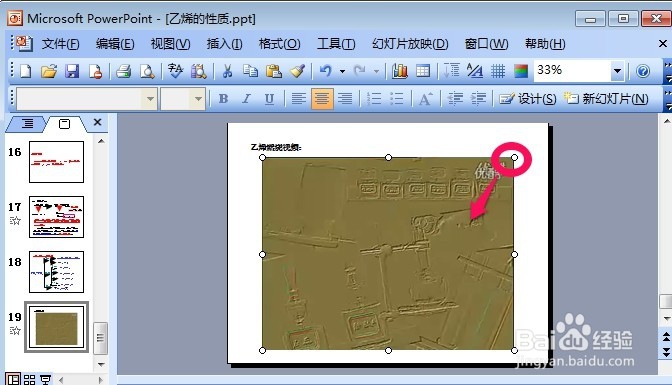672x385 pixels.
Task: Open the 窗口(W) menu
Action: point(486,44)
